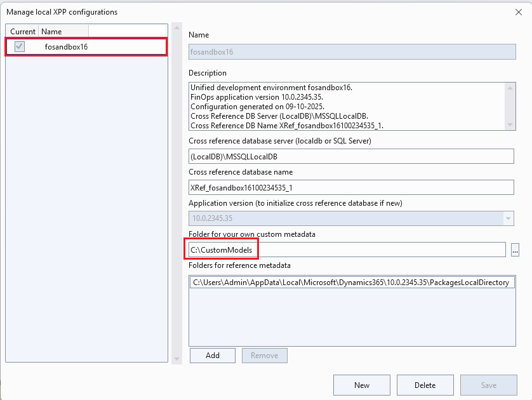Open the Application version dropdown
532x400 pixels.
(507, 218)
